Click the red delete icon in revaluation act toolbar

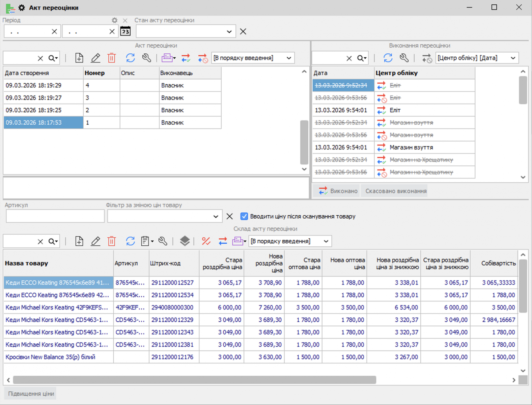pyautogui.click(x=112, y=58)
